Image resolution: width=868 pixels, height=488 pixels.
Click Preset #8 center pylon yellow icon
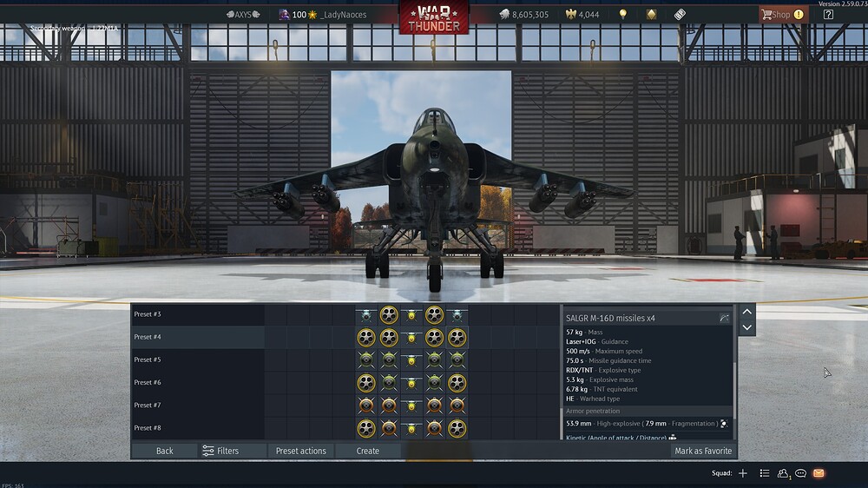coord(411,428)
